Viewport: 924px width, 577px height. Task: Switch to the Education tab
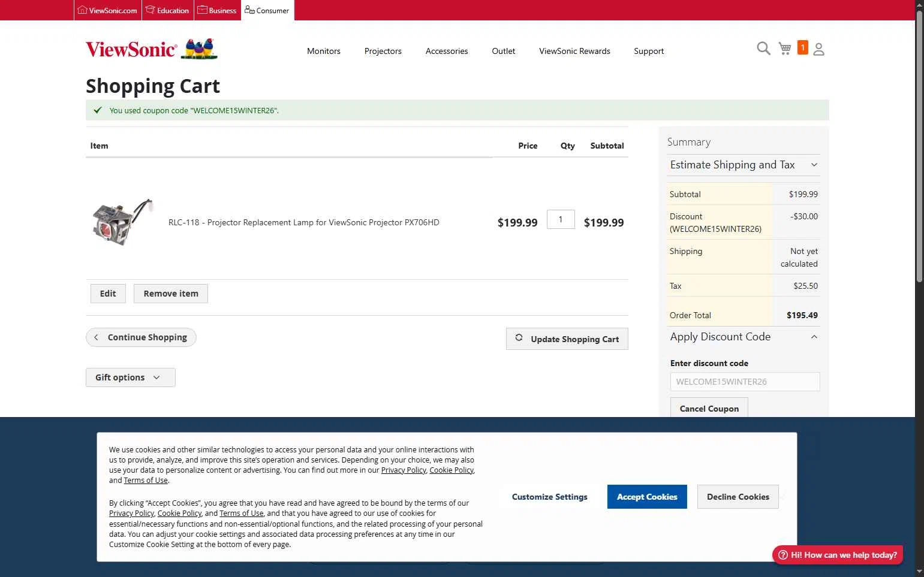[167, 10]
